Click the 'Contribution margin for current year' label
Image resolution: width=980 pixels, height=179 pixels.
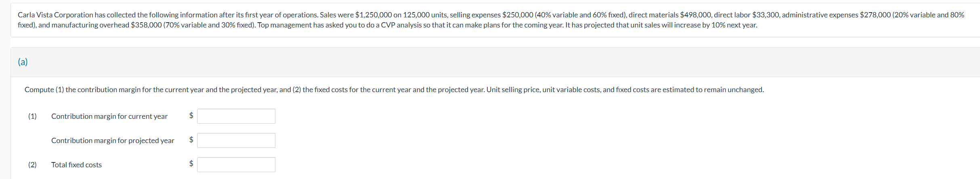(x=109, y=116)
